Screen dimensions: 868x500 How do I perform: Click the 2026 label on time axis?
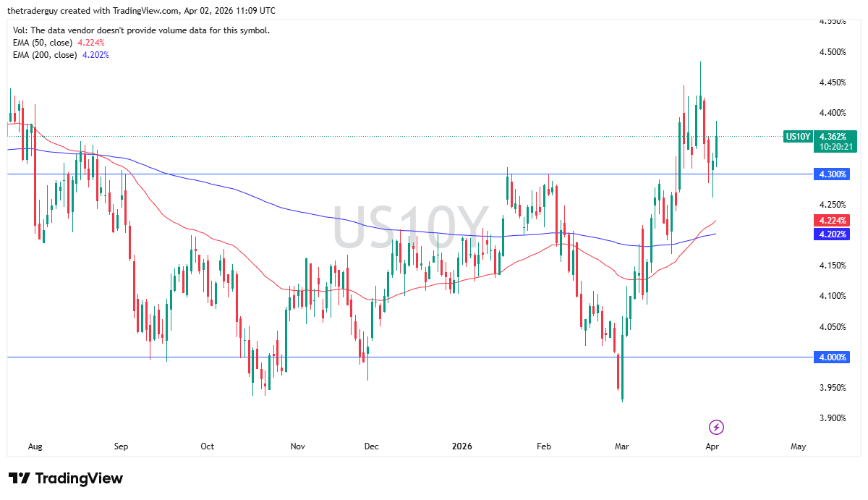460,446
